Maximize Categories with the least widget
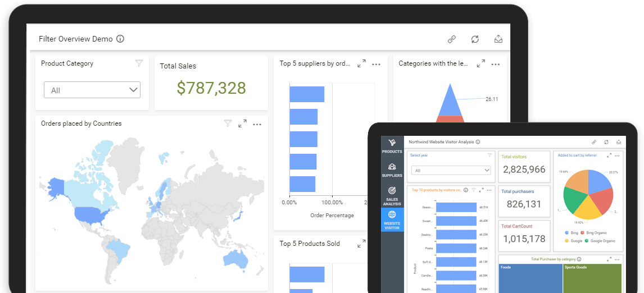The image size is (644, 293). click(x=480, y=63)
